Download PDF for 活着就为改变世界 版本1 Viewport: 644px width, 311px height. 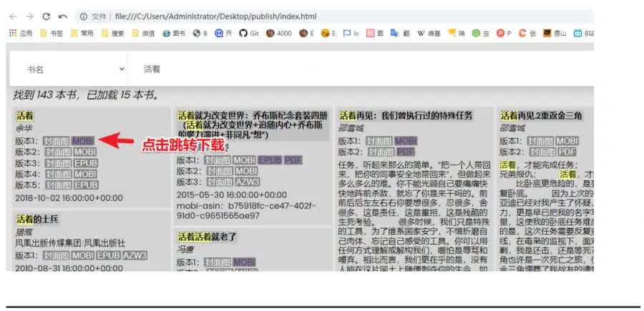[293, 160]
